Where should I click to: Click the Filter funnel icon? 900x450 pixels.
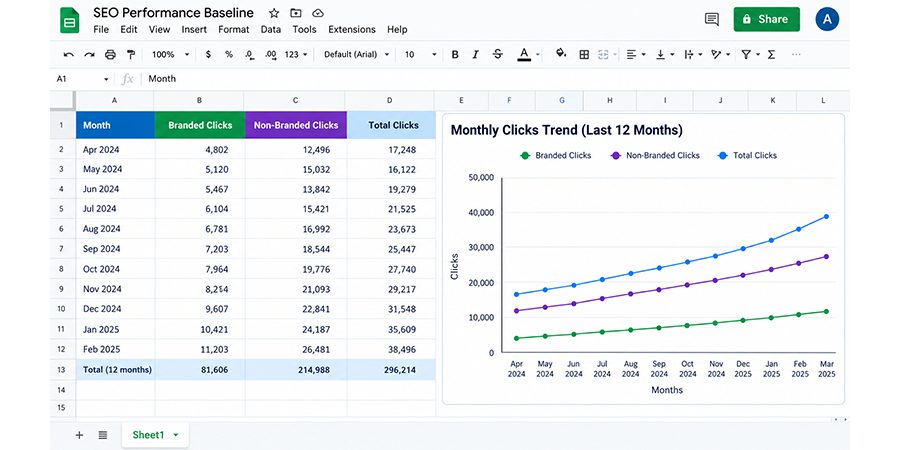[746, 55]
